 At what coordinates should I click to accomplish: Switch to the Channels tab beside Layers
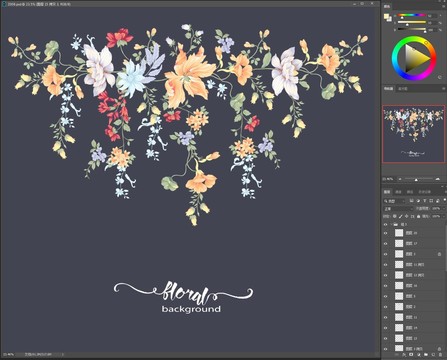click(398, 192)
